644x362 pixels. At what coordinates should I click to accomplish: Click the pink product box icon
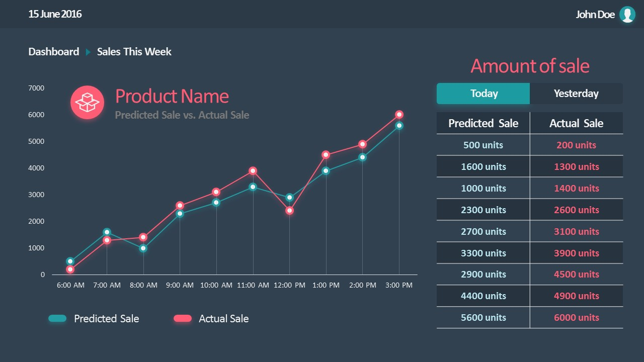click(87, 103)
